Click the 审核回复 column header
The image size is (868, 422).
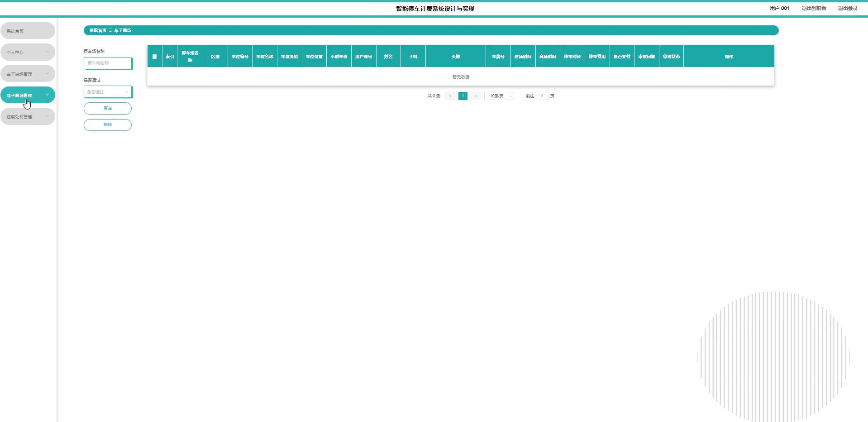(647, 57)
